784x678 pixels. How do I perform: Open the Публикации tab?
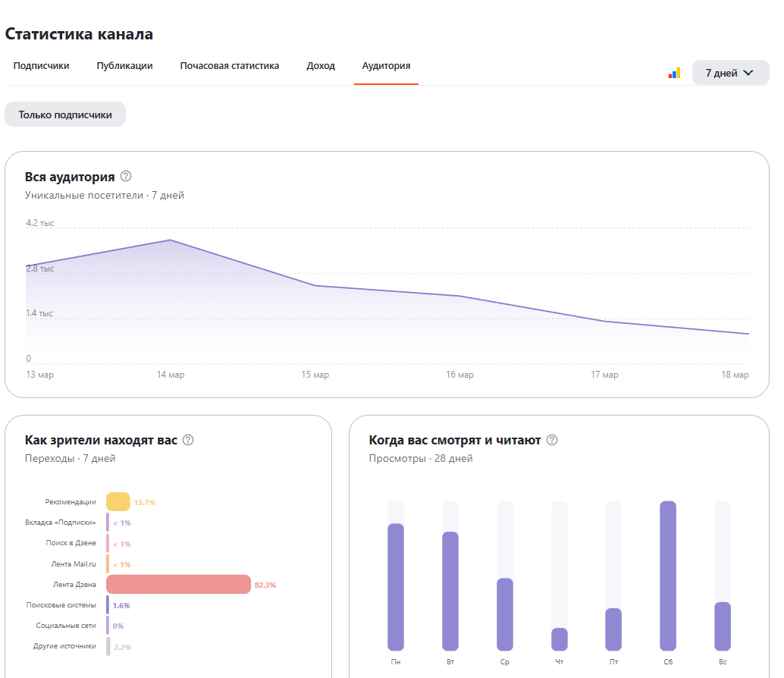[x=124, y=66]
